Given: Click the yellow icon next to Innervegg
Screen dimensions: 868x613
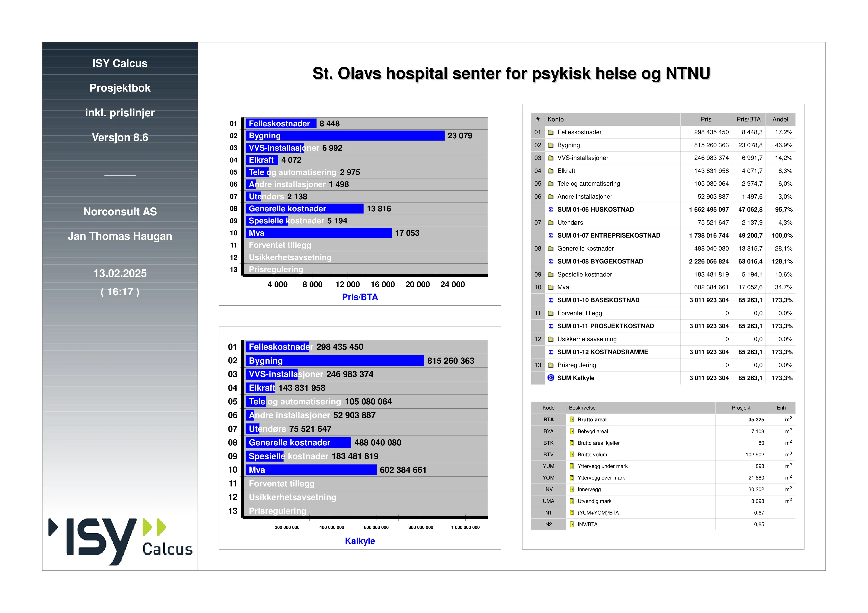Looking at the screenshot, I should tap(572, 489).
